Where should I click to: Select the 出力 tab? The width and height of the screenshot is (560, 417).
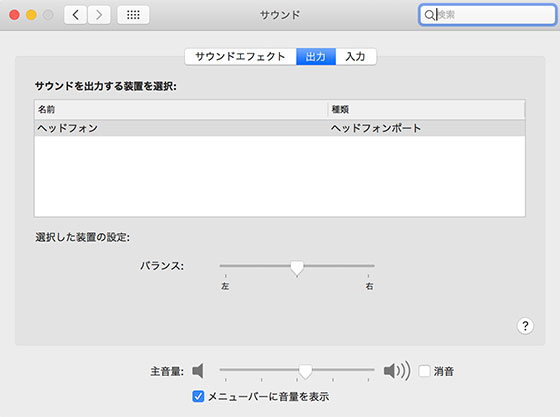click(316, 56)
